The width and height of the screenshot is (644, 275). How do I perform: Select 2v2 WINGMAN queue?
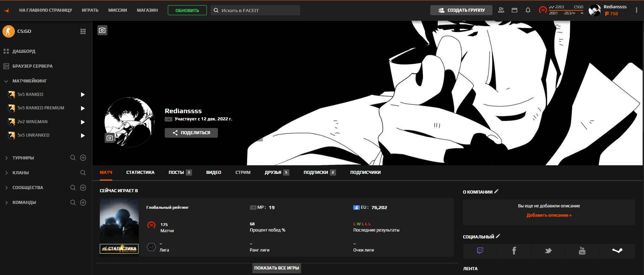[x=32, y=122]
